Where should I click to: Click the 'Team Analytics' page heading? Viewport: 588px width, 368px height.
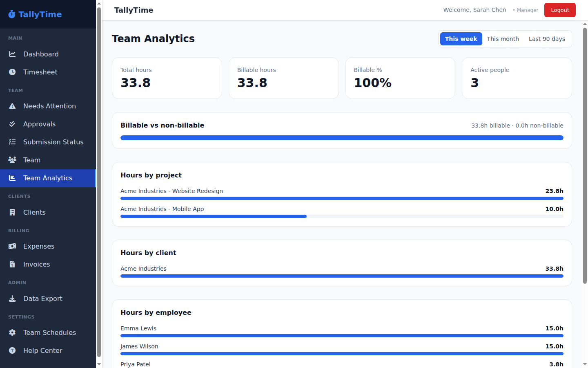click(153, 38)
